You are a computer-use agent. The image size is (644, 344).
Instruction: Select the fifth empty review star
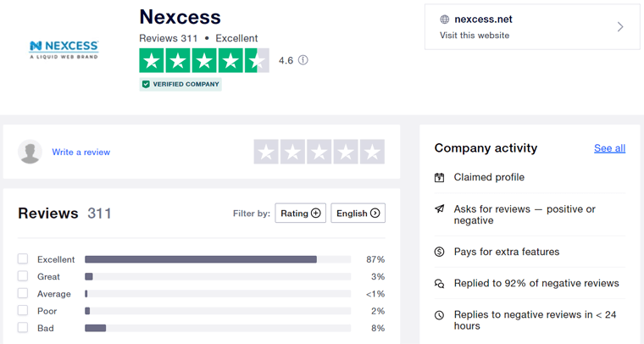(371, 153)
